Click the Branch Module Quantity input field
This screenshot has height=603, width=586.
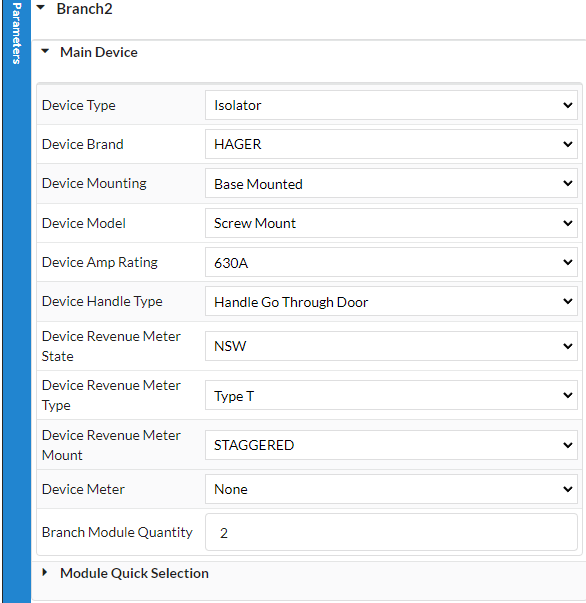391,532
